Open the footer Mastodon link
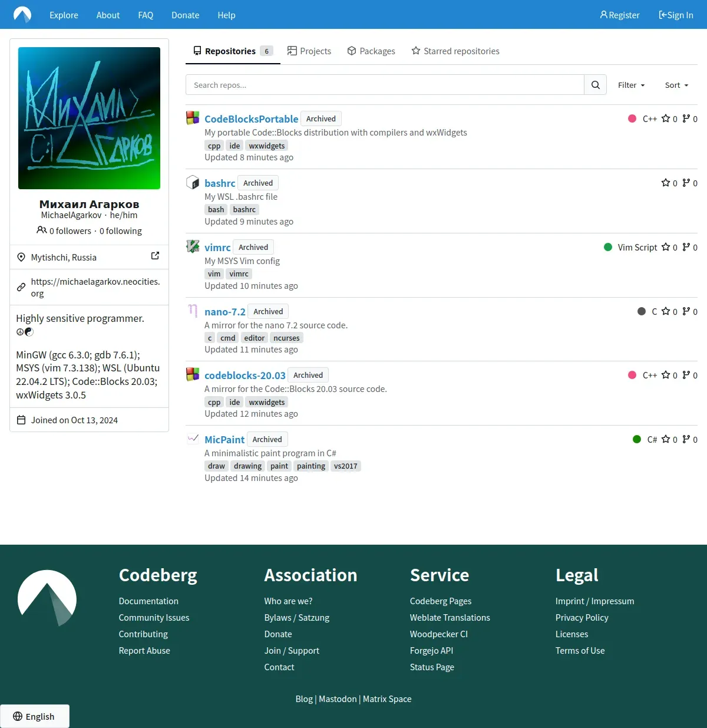This screenshot has height=728, width=707. [338, 699]
